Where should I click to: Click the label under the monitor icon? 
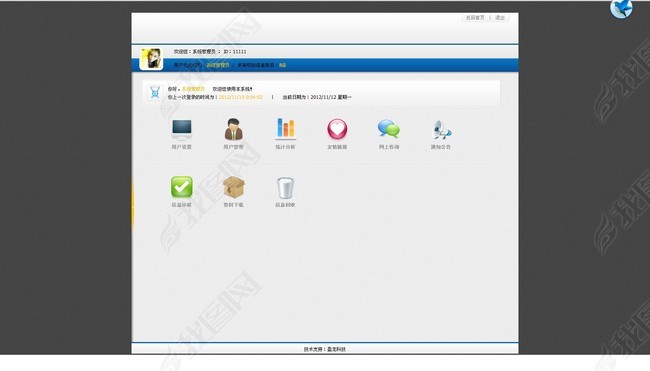click(x=182, y=147)
